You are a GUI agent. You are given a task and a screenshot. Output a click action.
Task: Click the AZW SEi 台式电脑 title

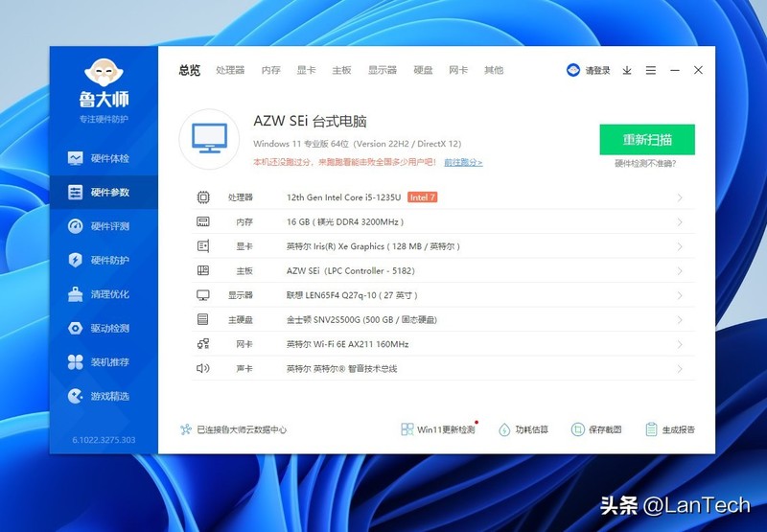[x=310, y=122]
